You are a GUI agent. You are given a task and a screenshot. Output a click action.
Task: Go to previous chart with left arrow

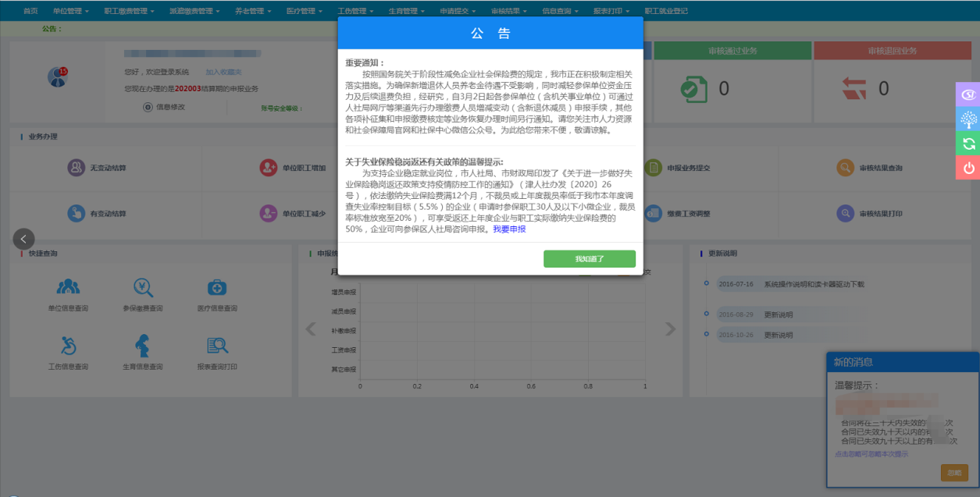311,328
